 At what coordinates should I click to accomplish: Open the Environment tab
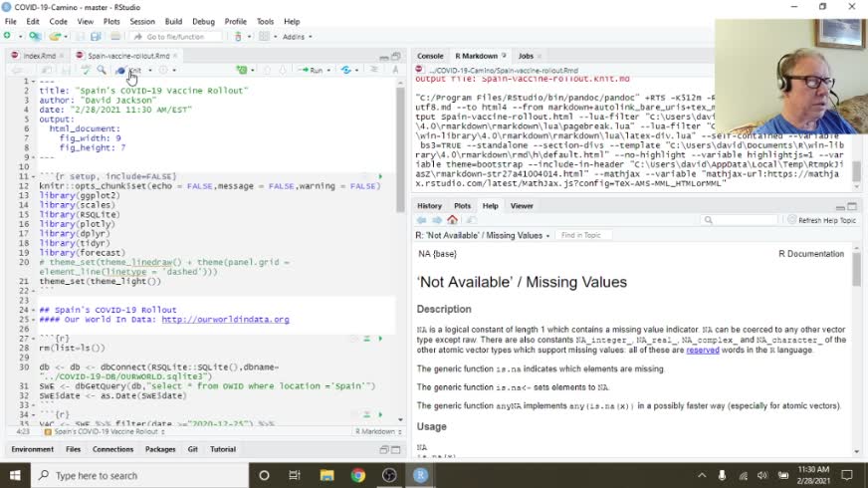point(33,449)
